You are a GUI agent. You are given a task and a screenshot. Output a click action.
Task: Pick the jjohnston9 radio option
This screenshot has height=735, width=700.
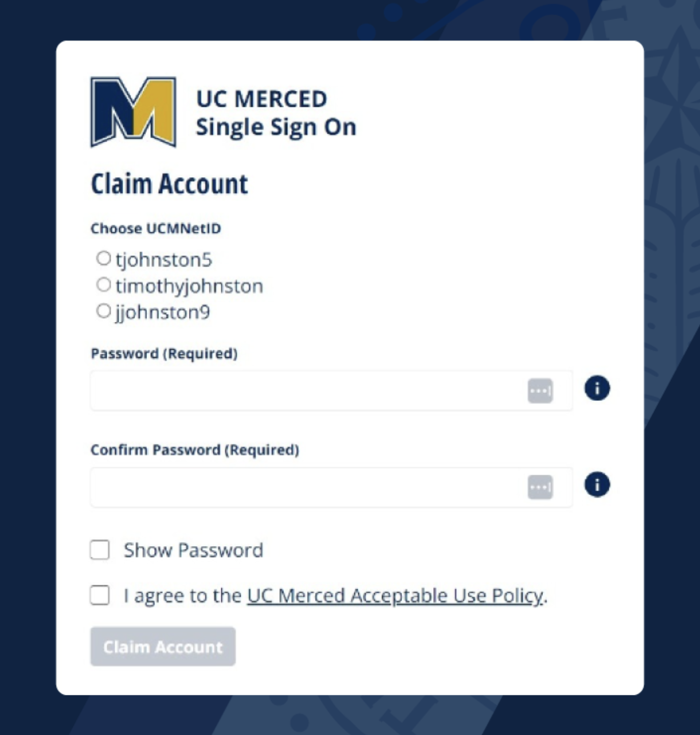[103, 311]
